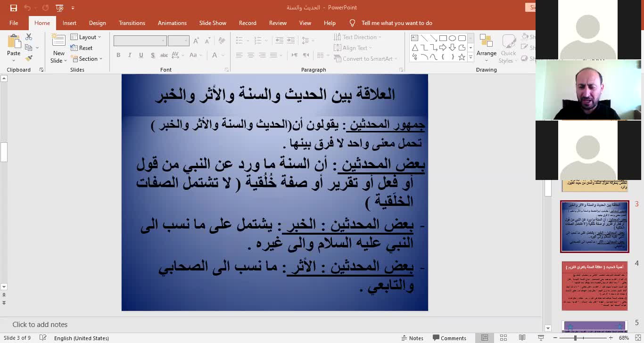Image resolution: width=644 pixels, height=343 pixels.
Task: Select the Scribble freeform shape
Action: pos(415,57)
